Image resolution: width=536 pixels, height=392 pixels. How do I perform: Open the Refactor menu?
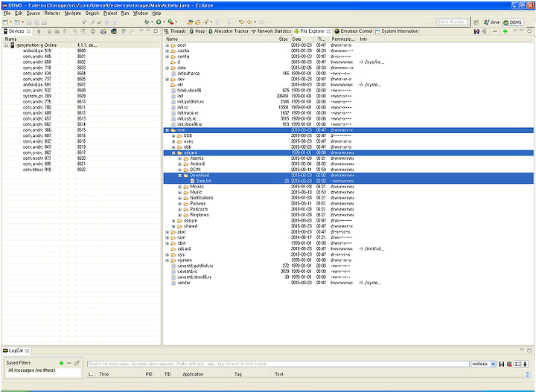(x=52, y=13)
